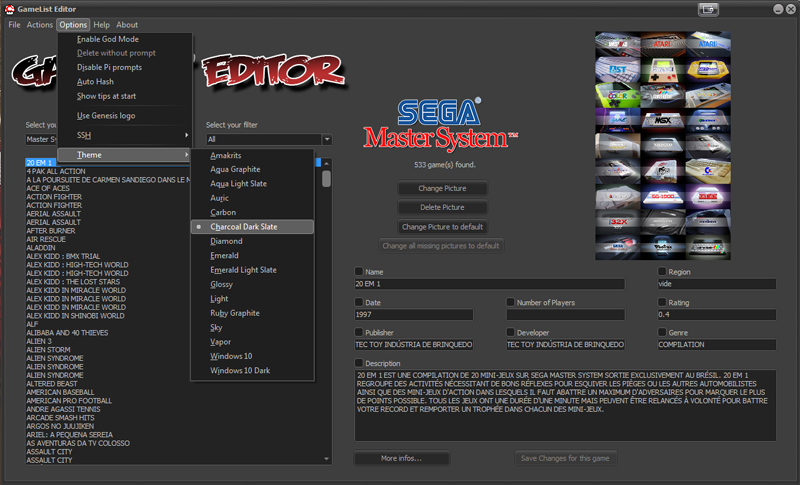Select the MSX system thumbnail
The image size is (800, 485).
click(663, 120)
